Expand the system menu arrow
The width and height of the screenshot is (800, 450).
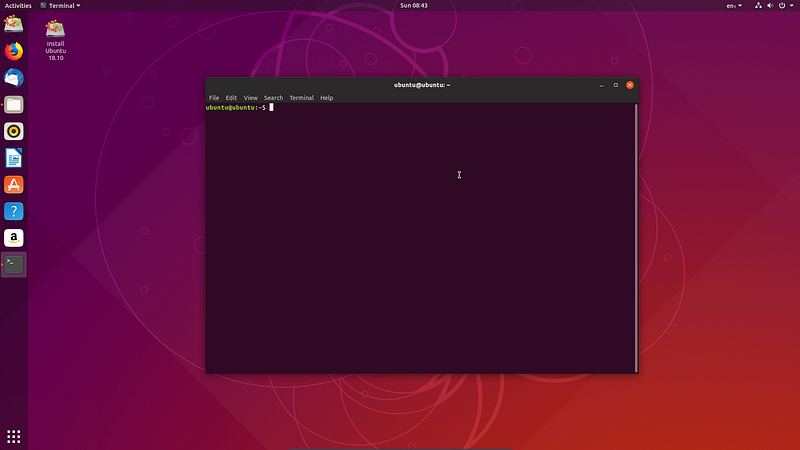coord(792,6)
